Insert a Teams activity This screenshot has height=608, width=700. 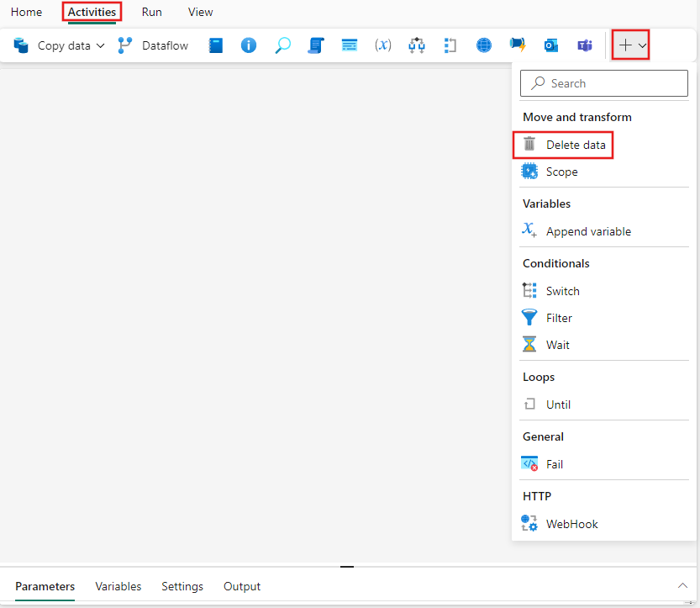[584, 45]
